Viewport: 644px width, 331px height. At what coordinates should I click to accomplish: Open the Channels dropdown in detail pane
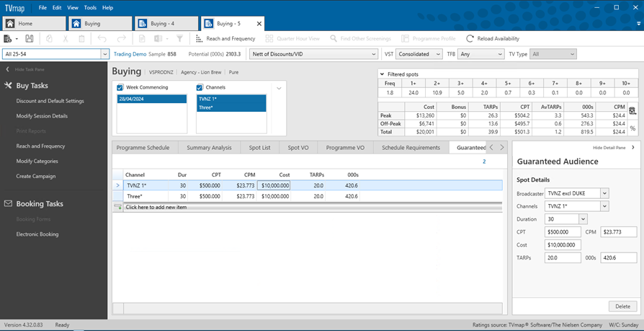(604, 206)
